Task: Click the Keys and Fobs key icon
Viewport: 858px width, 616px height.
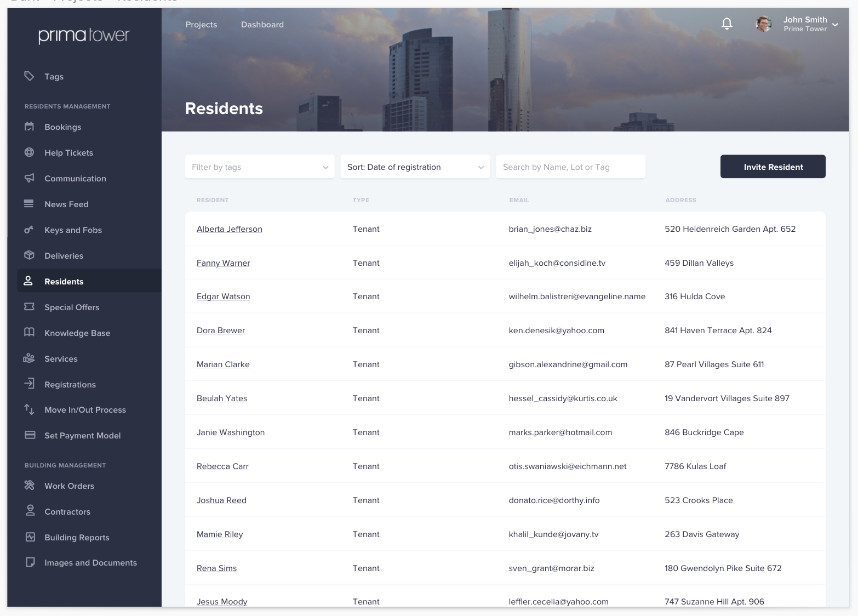Action: click(29, 230)
